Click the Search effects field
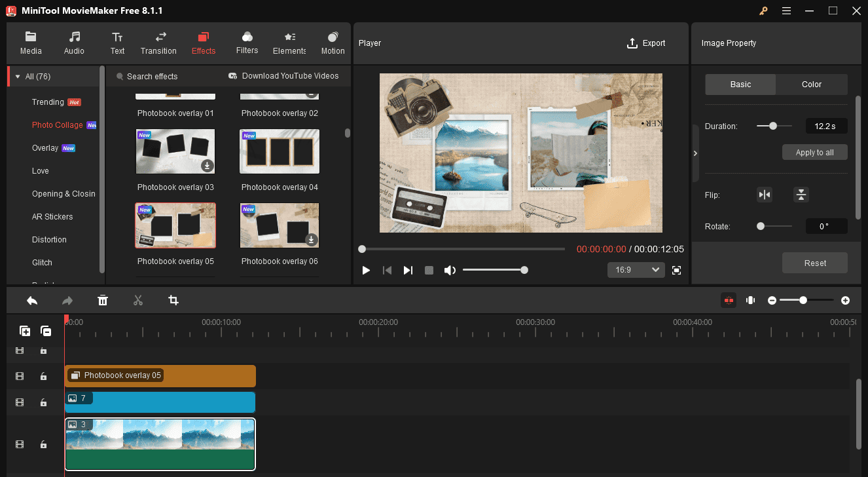868x477 pixels. tap(152, 77)
